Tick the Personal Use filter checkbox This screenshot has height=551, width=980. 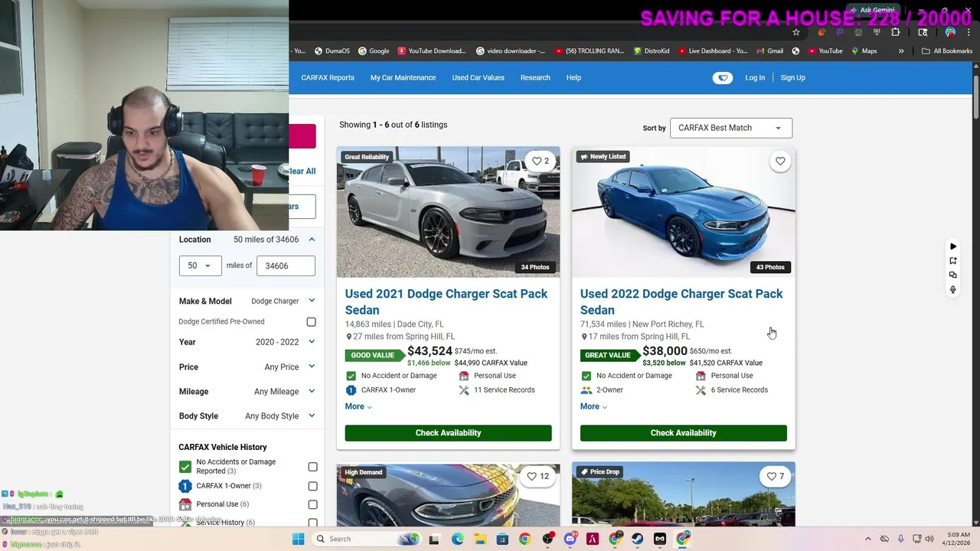coord(312,504)
